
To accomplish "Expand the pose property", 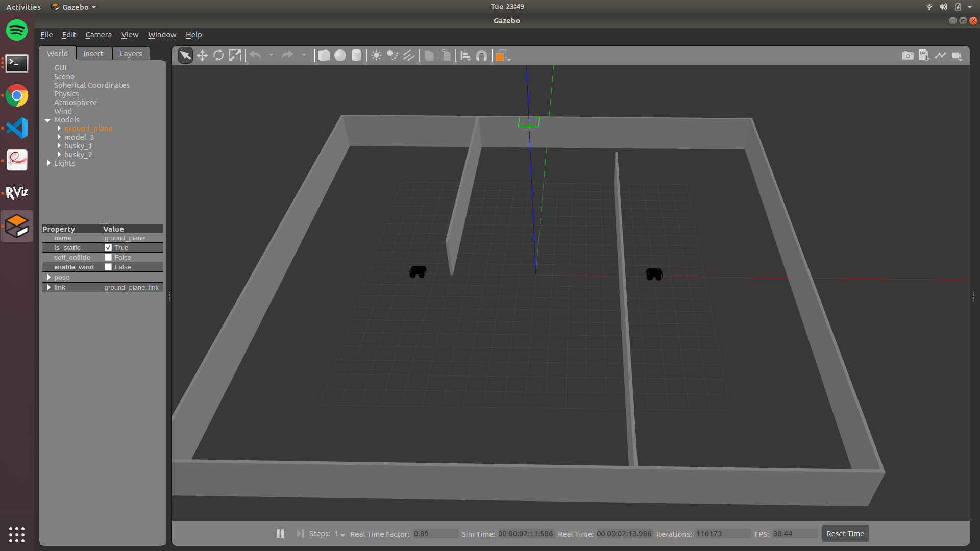I will coord(49,278).
